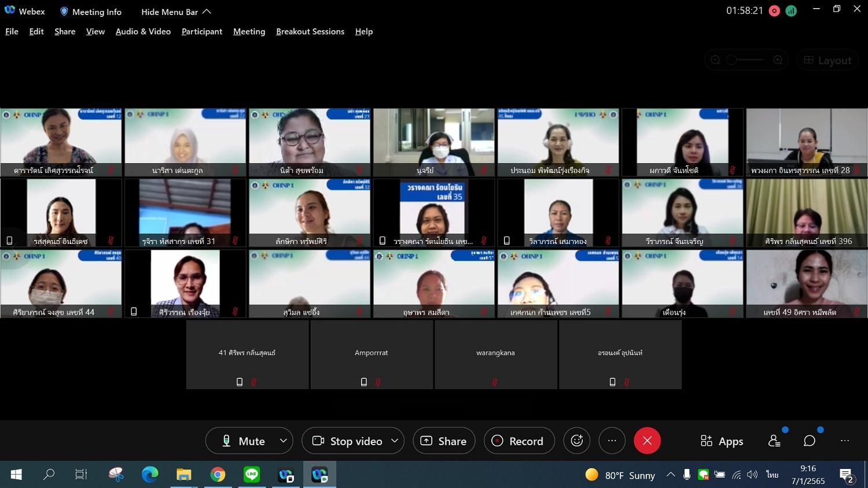Viewport: 868px width, 488px height.
Task: Open the Apps panel menu
Action: [722, 441]
